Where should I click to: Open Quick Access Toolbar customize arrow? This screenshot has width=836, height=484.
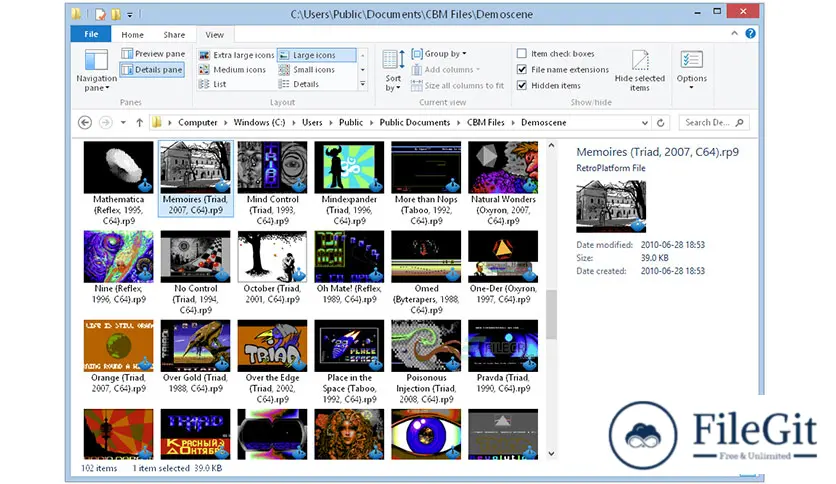coord(130,14)
